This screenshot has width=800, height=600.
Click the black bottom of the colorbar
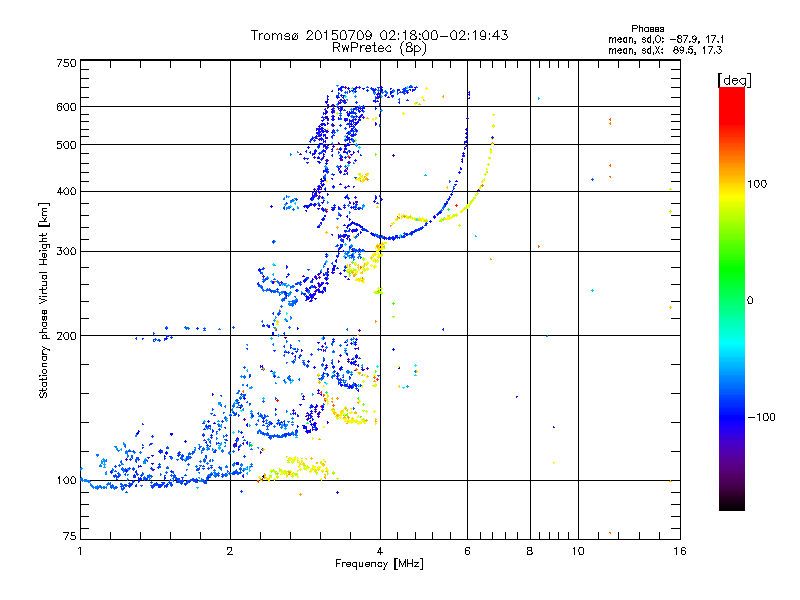[x=732, y=505]
